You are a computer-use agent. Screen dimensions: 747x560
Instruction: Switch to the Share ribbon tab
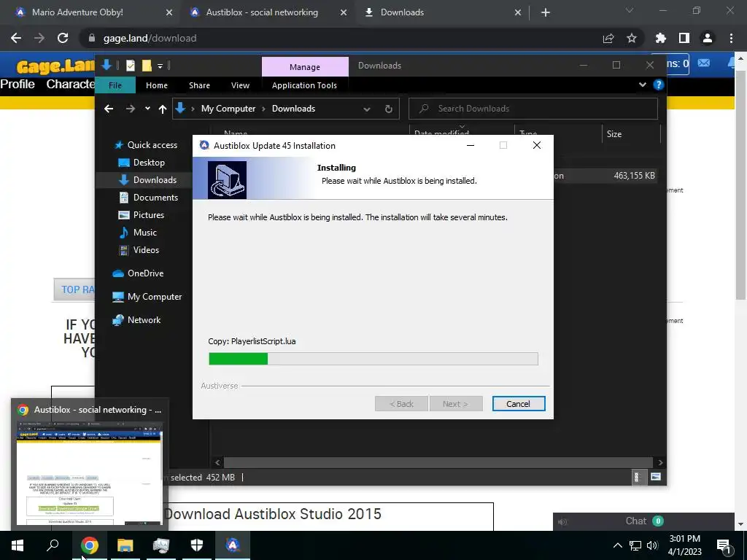[x=199, y=85]
